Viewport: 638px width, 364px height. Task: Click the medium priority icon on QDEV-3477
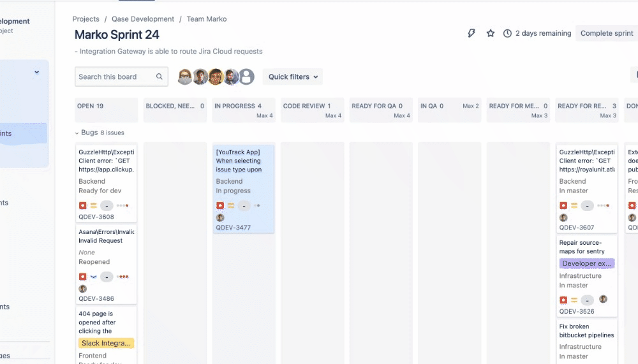coord(231,205)
